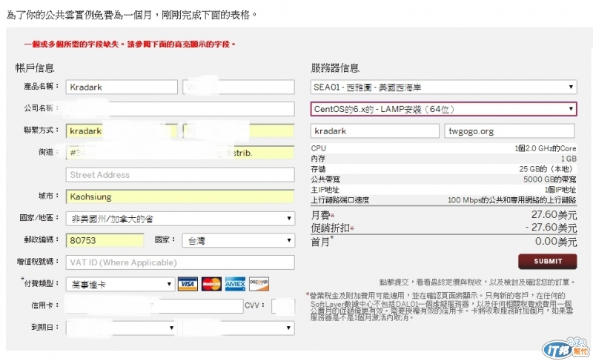Click the 促銷折扣 - 27.60美元 amount

[551, 228]
